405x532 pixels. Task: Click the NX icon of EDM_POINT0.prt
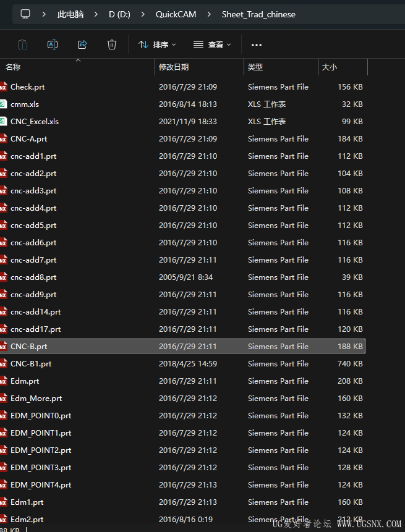tap(3, 416)
